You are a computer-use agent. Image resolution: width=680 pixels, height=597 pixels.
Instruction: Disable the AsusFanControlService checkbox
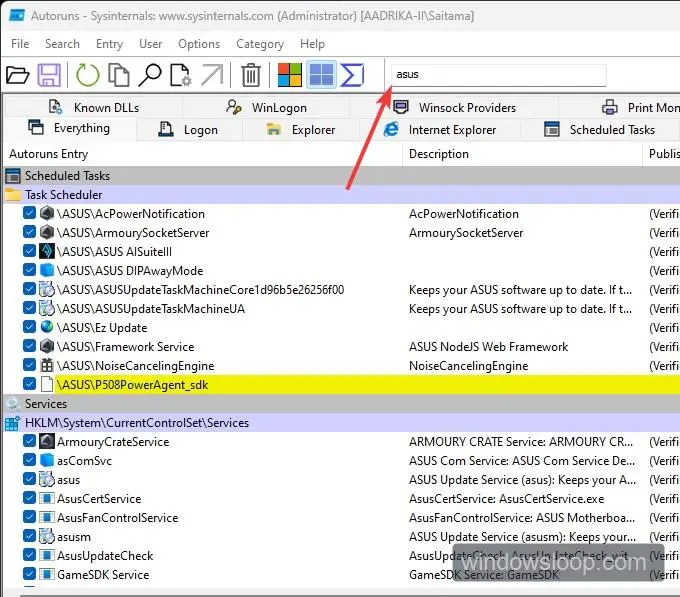[x=29, y=517]
